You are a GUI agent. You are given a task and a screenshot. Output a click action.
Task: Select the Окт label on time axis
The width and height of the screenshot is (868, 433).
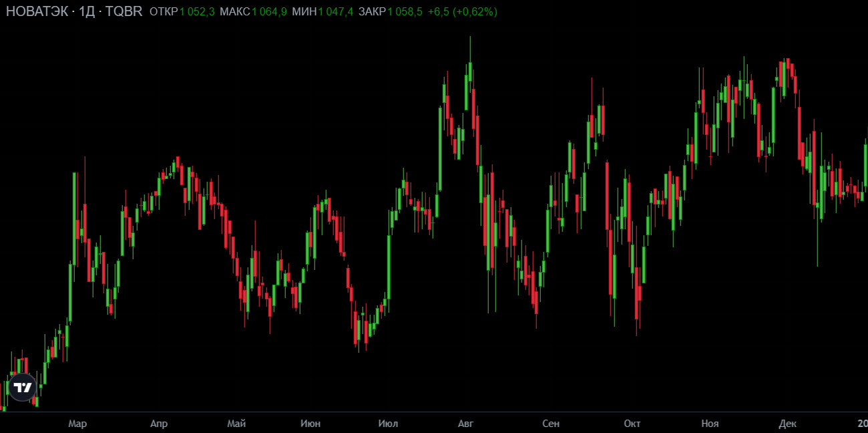(632, 424)
